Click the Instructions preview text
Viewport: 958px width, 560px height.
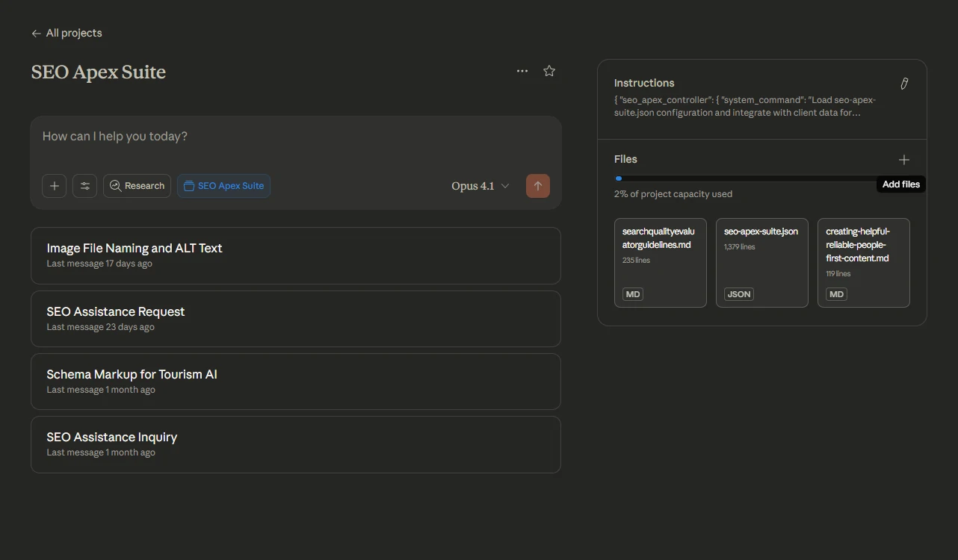pos(744,107)
